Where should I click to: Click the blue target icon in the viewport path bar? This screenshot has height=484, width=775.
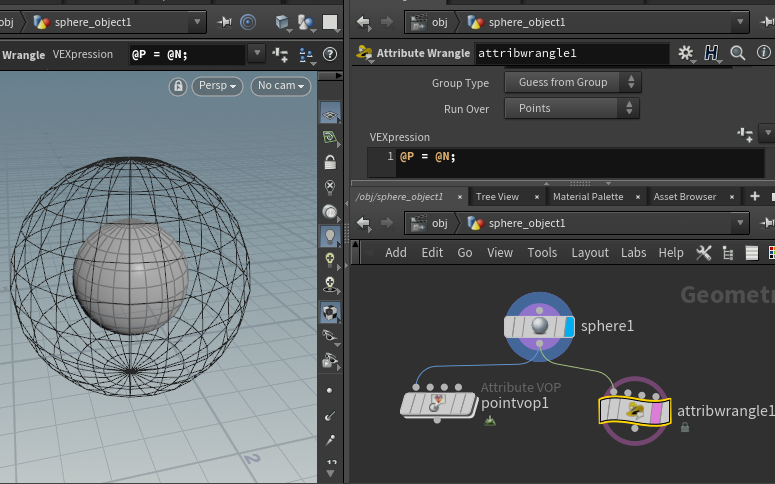(x=248, y=22)
